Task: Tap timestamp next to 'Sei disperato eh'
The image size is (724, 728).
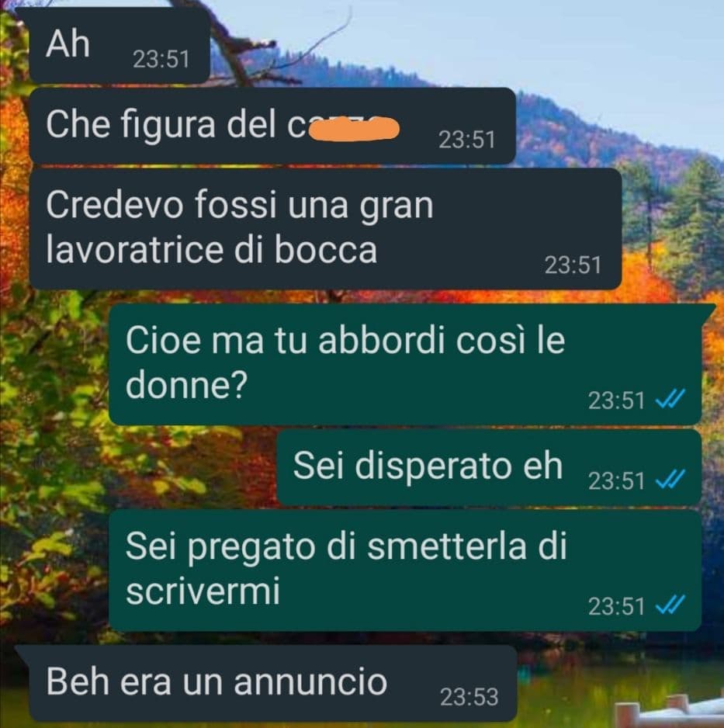Action: pos(616,480)
